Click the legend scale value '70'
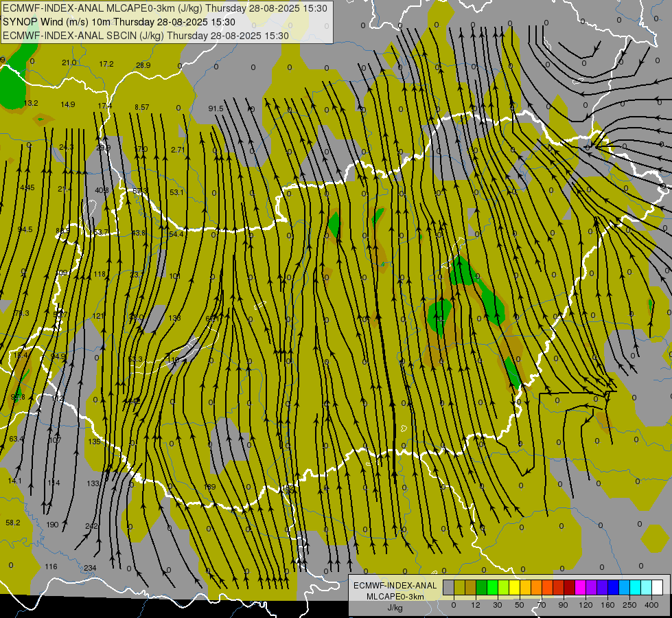This screenshot has width=672, height=618. (542, 605)
